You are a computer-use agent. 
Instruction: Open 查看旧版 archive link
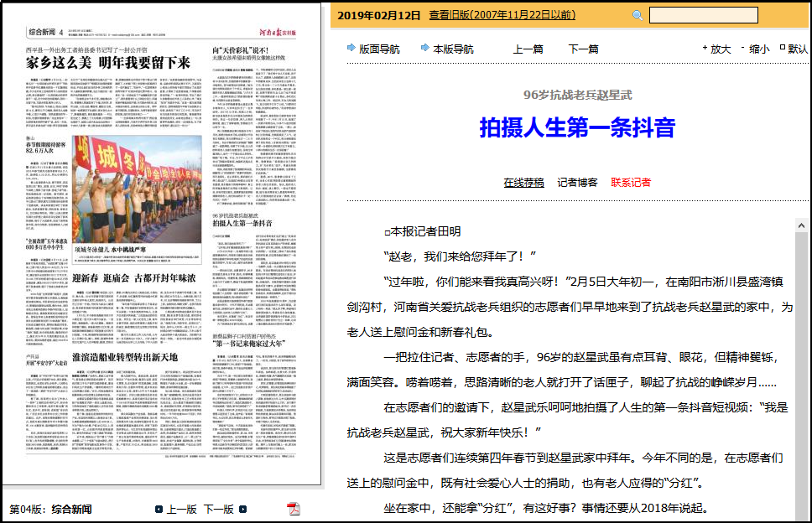pyautogui.click(x=502, y=15)
